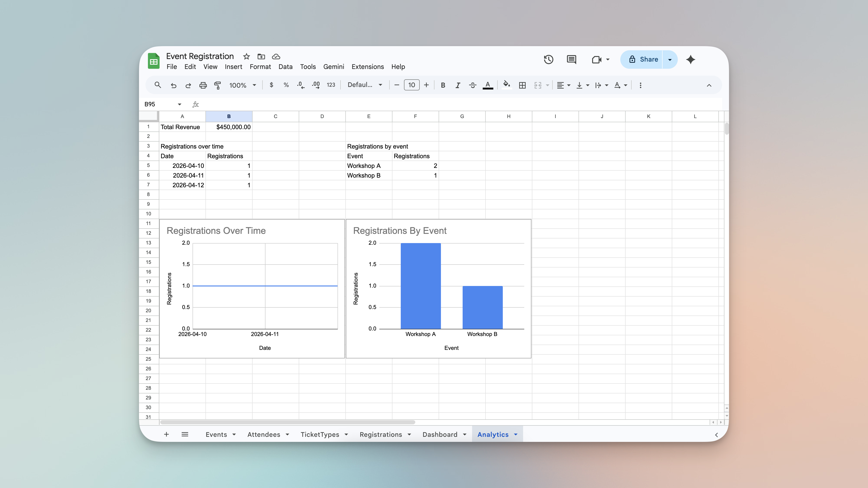Decrease font size with minus button
Screen dimensions: 868x488
[x=397, y=85]
